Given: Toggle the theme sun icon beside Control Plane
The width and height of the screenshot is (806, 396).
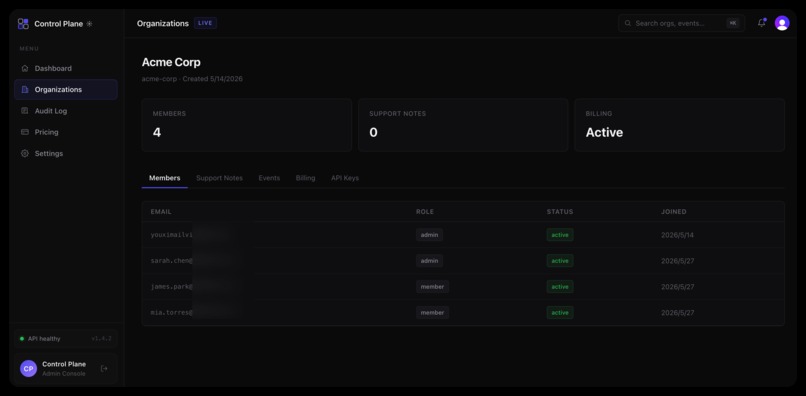Looking at the screenshot, I should pos(89,24).
